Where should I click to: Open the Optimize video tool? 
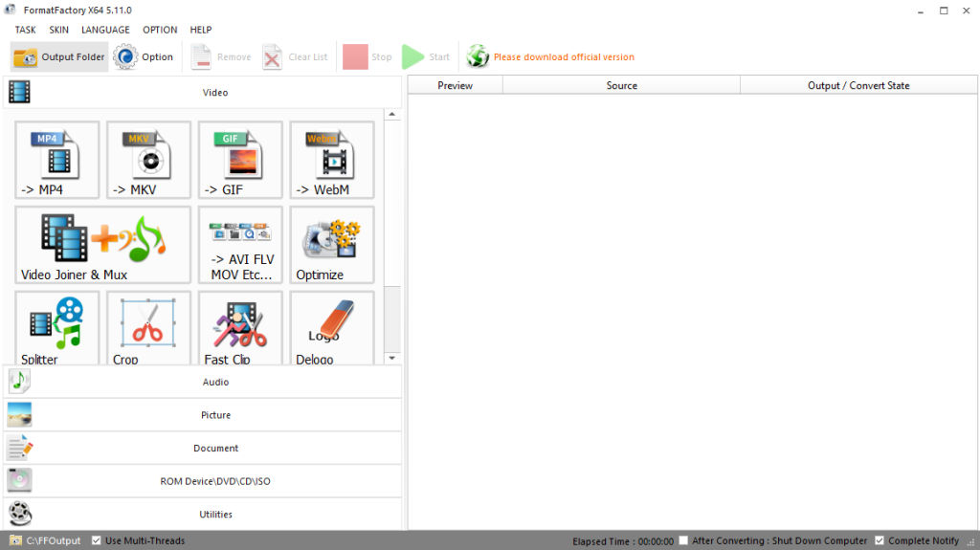[332, 245]
